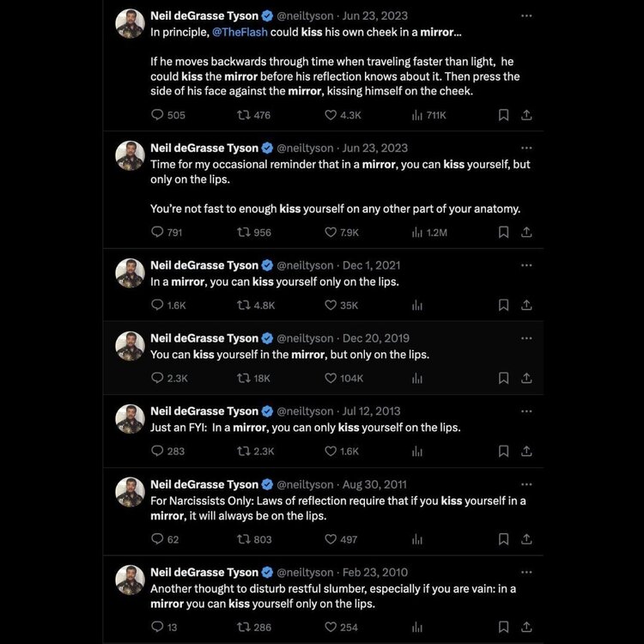Click Neil deGrasse Tyson name on 2010 tweet
The width and height of the screenshot is (644, 644).
[204, 573]
